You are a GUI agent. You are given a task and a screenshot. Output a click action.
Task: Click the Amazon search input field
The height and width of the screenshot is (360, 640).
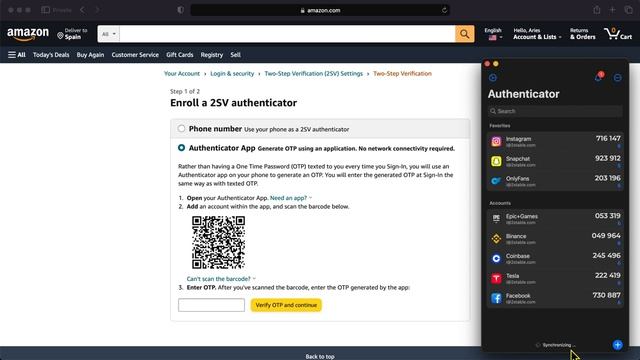tap(287, 34)
